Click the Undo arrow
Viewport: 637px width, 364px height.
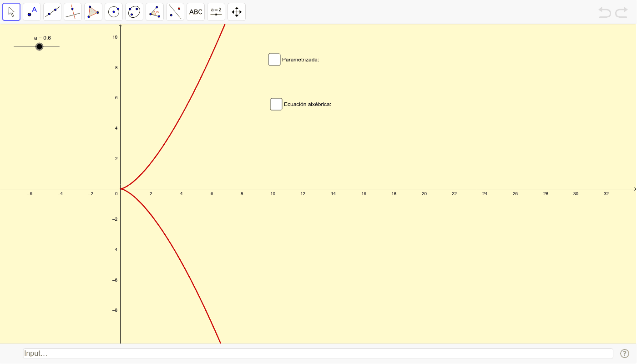point(605,12)
